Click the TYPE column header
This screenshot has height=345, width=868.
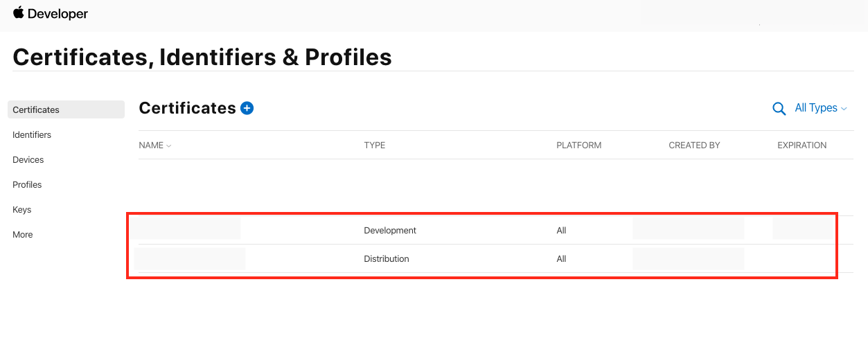[x=374, y=145]
